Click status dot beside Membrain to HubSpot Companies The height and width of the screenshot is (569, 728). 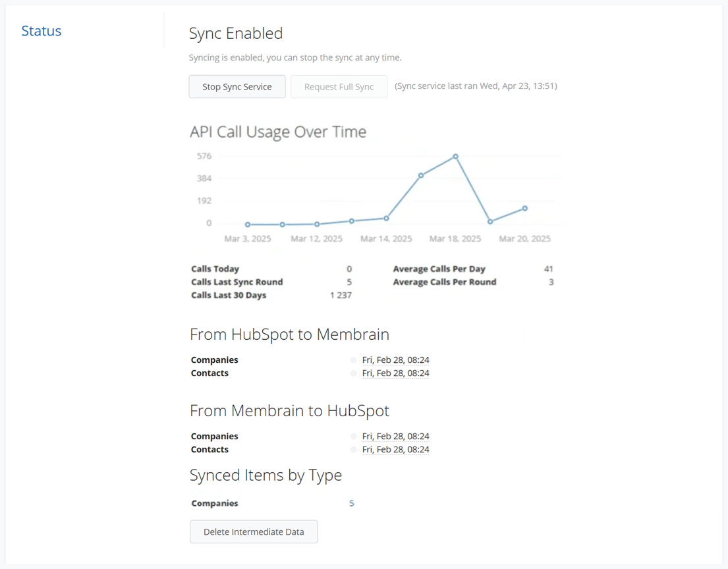[x=353, y=436]
